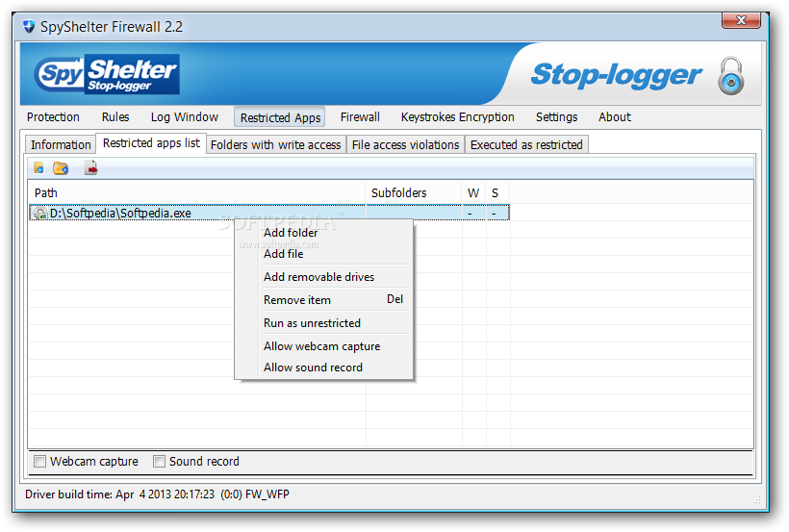Choose Allow webcam capture in context menu
This screenshot has width=789, height=532.
(x=324, y=346)
